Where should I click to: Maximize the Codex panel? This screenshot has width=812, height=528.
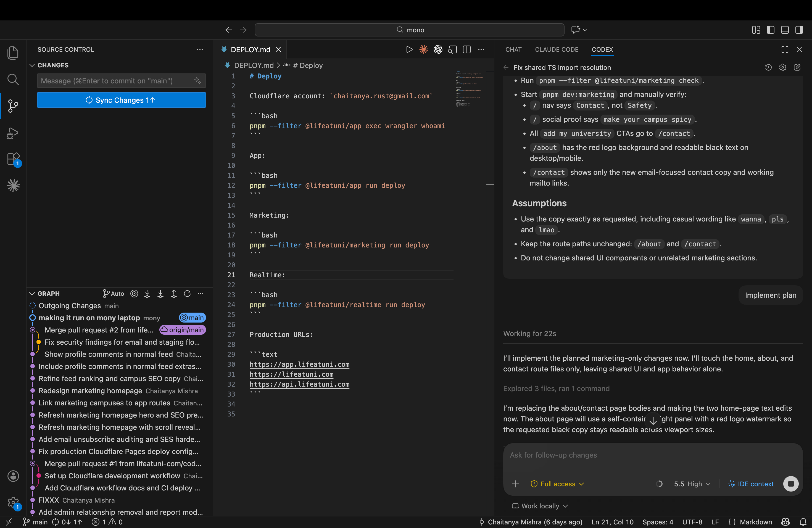785,49
